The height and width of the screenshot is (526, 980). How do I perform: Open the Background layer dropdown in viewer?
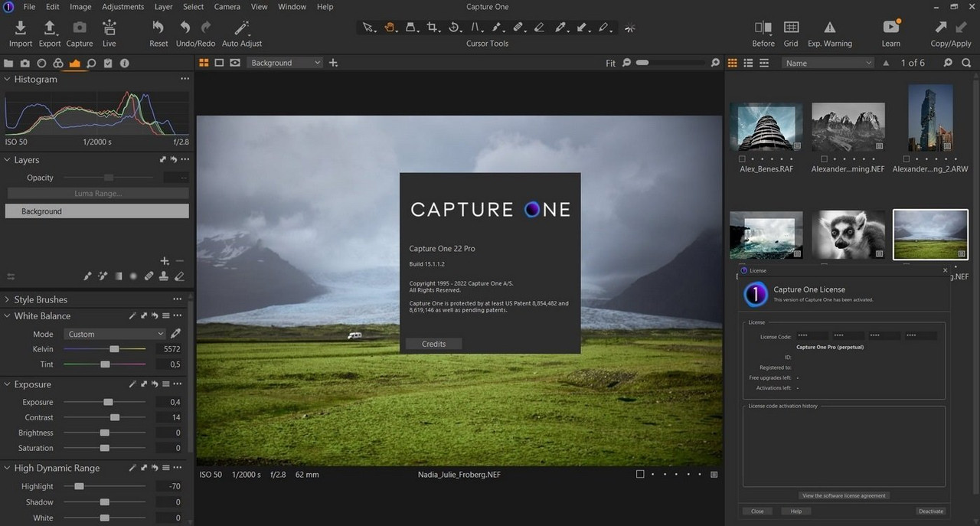pyautogui.click(x=285, y=63)
